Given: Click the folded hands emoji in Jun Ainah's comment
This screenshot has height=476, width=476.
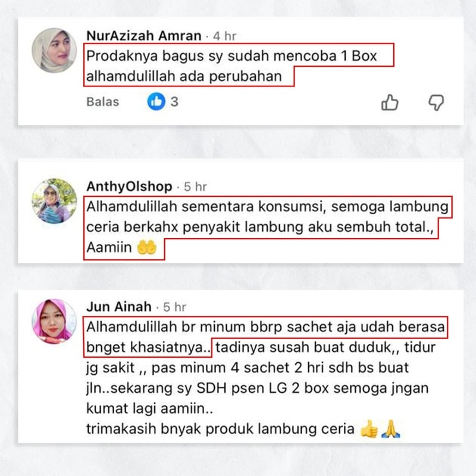Looking at the screenshot, I should pos(391,428).
